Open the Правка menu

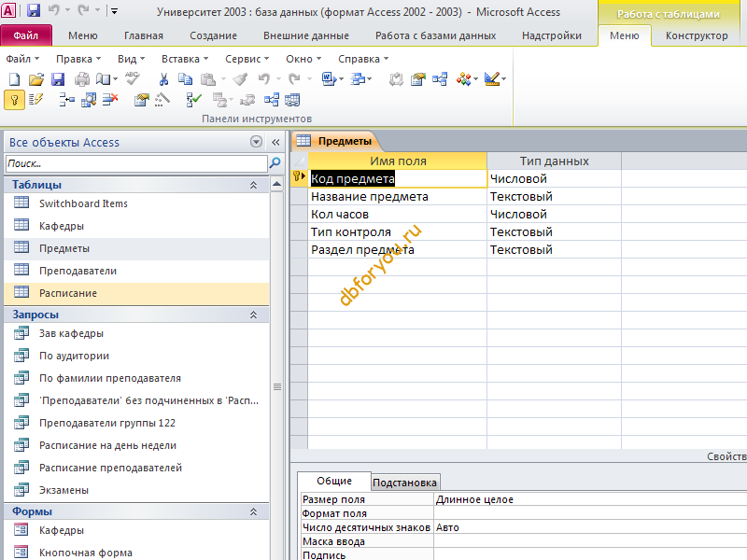[78, 59]
